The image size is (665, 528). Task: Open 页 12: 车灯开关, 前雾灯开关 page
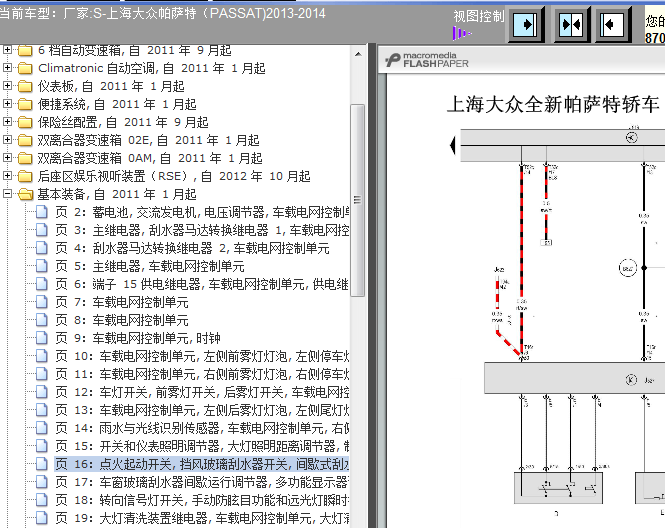(202, 392)
